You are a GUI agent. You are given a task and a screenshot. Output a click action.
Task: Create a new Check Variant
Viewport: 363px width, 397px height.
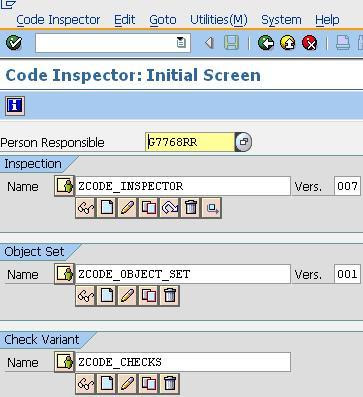click(107, 384)
